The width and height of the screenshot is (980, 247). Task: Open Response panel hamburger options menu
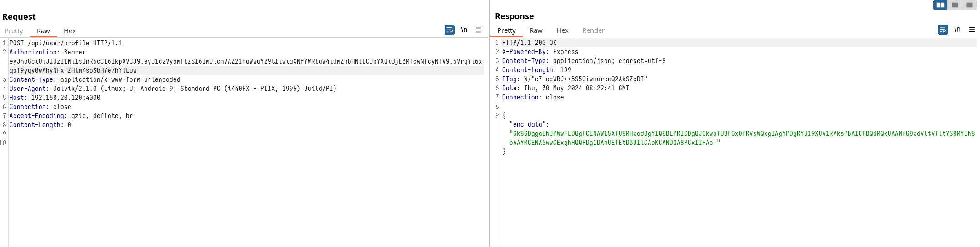tap(972, 30)
